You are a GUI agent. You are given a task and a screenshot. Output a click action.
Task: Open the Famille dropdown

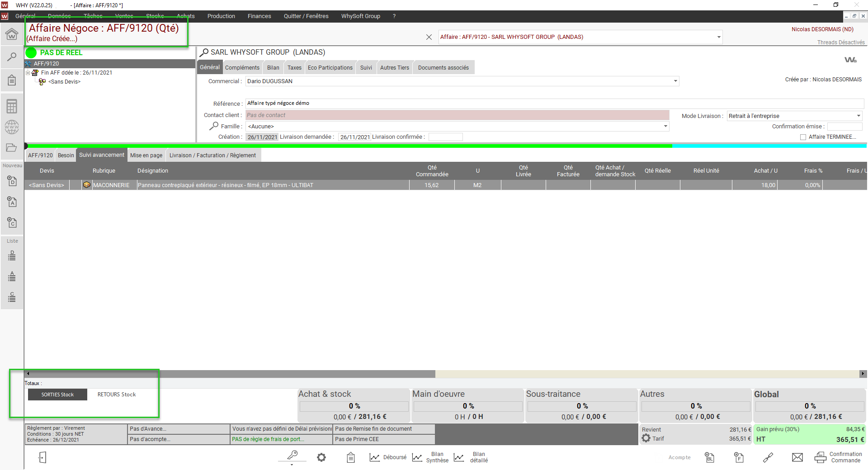(665, 126)
